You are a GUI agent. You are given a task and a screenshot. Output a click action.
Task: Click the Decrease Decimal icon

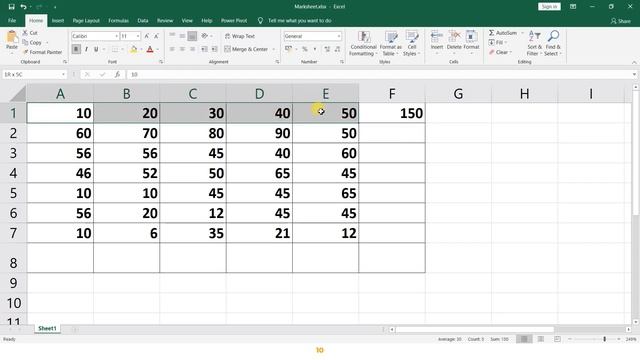click(x=337, y=49)
